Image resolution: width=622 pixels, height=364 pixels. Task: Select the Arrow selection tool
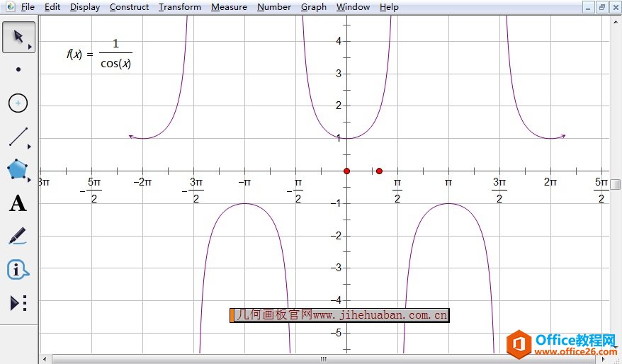(x=18, y=38)
